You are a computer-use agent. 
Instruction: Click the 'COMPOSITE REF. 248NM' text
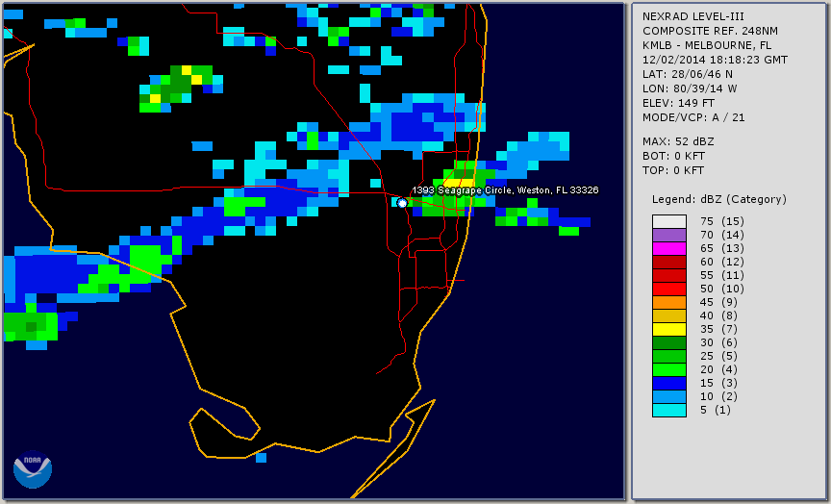pyautogui.click(x=710, y=31)
